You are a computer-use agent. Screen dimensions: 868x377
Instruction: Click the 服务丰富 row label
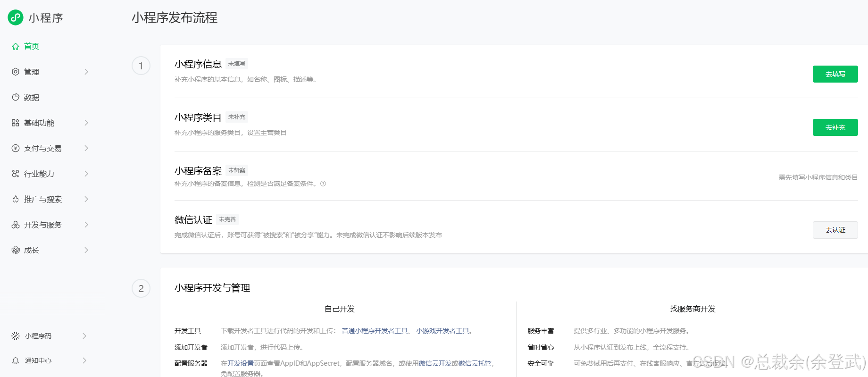tap(541, 331)
